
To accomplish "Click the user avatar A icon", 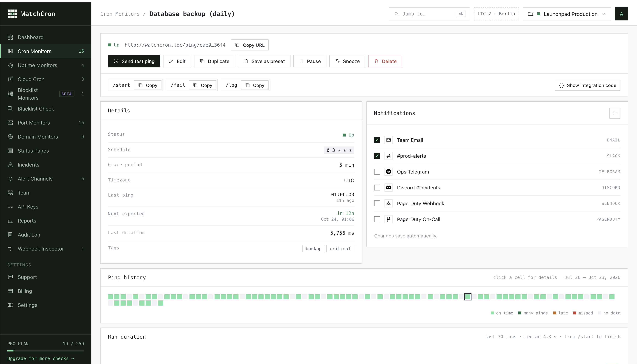I will click(621, 14).
